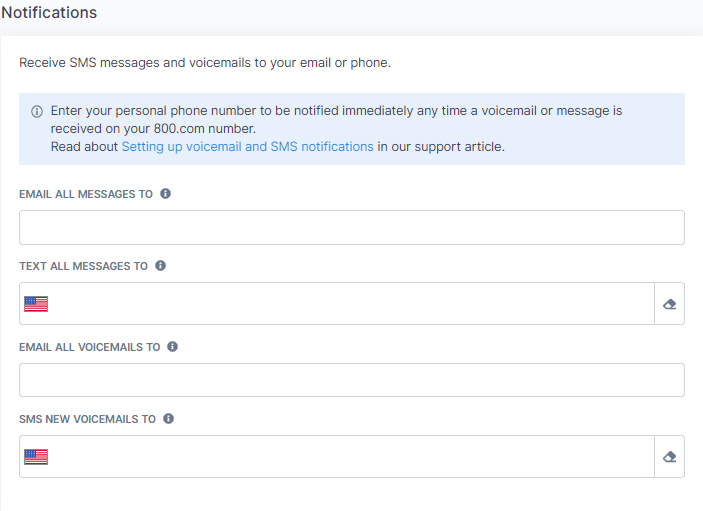
Task: Focus the Text All Messages To phone field
Action: [352, 303]
